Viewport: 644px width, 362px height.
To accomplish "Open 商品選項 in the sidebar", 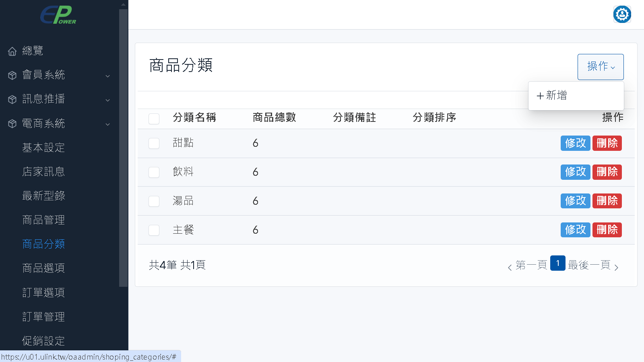I will (x=43, y=268).
